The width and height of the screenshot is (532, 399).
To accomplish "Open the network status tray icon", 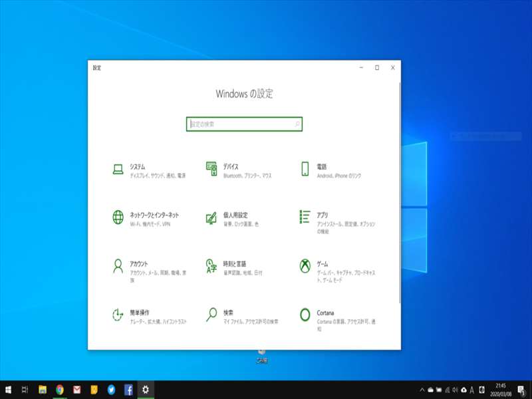I will [x=447, y=390].
